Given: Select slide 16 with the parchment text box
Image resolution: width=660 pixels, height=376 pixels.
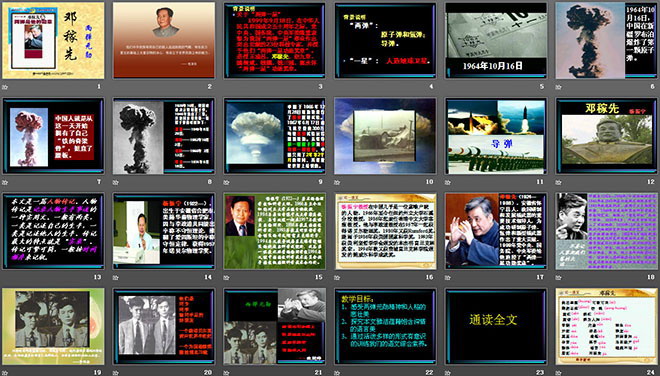Looking at the screenshot, I should 385,231.
